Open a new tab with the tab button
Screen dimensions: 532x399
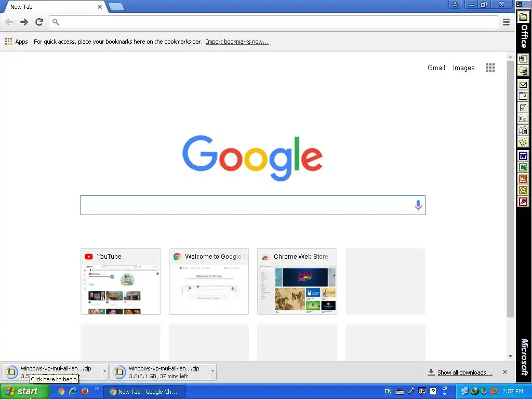pos(116,7)
